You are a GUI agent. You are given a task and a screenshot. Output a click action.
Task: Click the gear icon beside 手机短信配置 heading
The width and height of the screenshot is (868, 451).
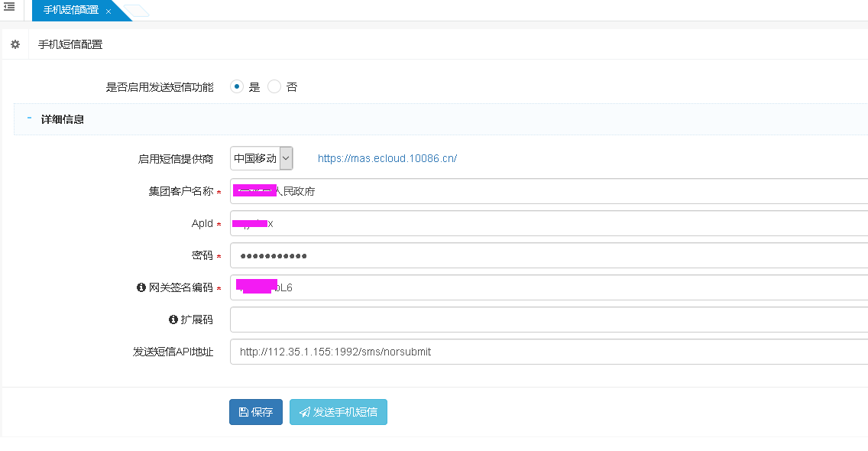click(x=15, y=44)
